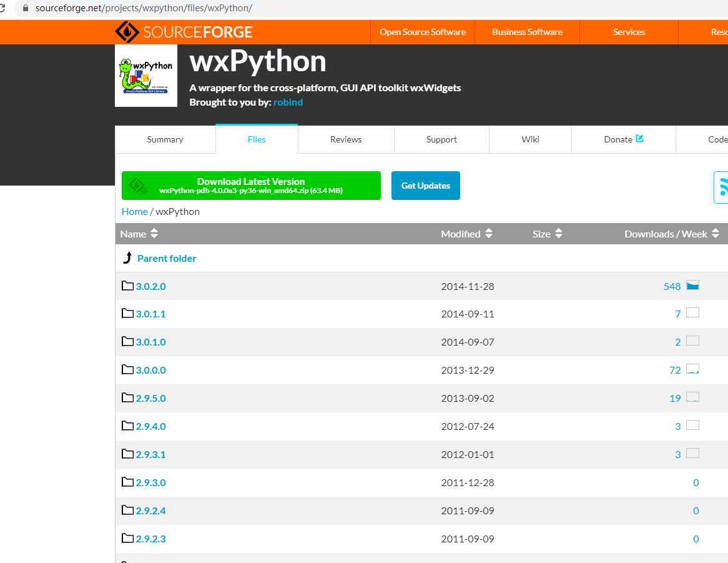Open folder icon for 2.9.5.0
This screenshot has height=563, width=728.
[127, 397]
